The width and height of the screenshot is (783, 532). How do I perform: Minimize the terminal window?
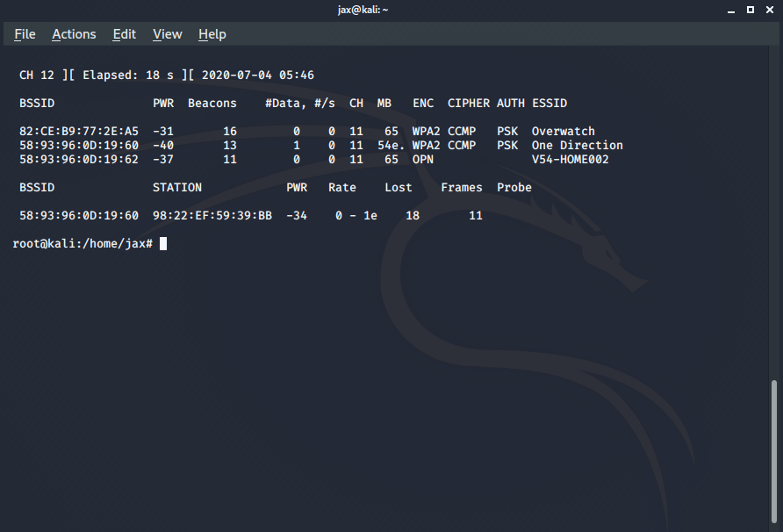(x=732, y=10)
